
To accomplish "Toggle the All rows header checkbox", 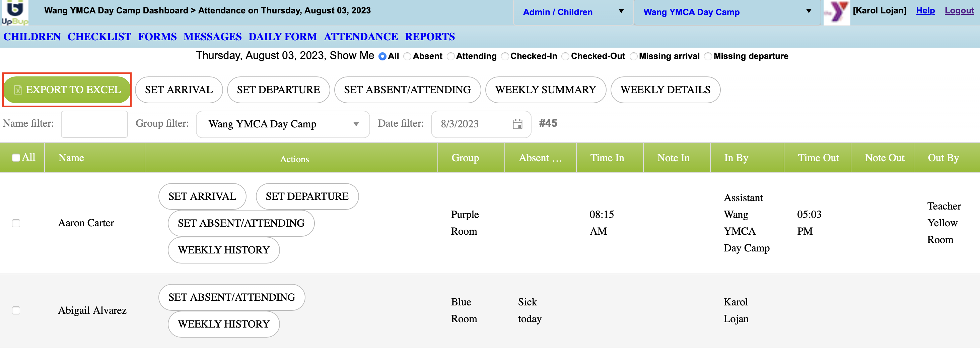I will [16, 158].
